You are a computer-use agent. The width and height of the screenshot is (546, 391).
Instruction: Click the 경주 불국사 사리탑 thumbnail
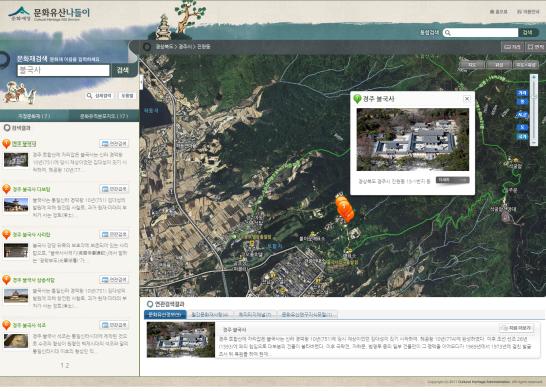[x=16, y=250]
